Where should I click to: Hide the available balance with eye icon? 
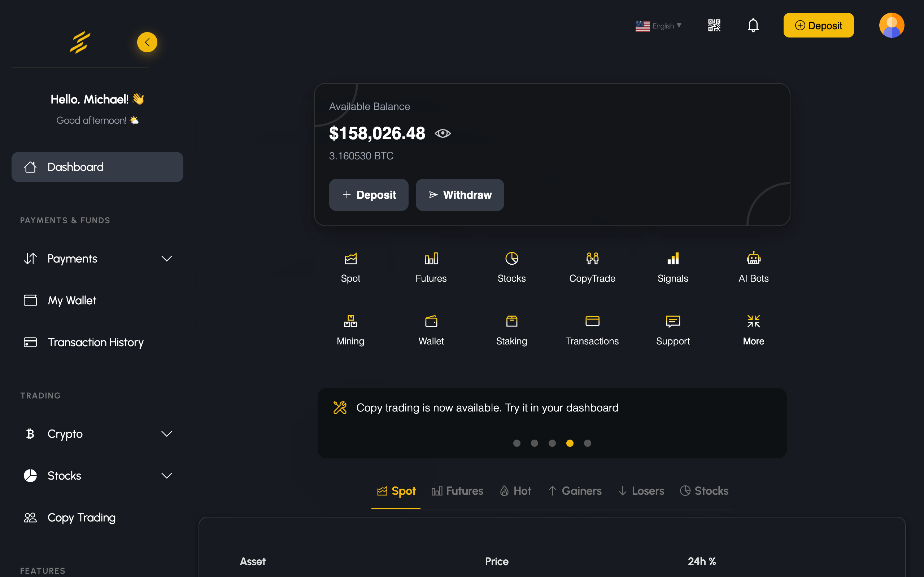point(443,133)
